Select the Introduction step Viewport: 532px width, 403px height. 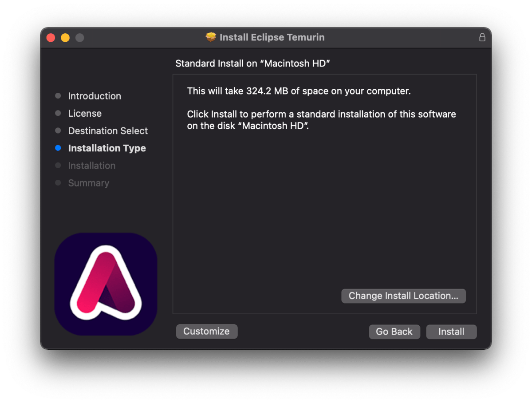[95, 96]
